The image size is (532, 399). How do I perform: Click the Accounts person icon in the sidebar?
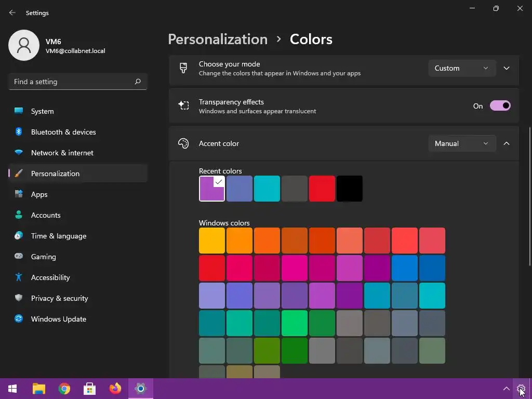coord(19,215)
